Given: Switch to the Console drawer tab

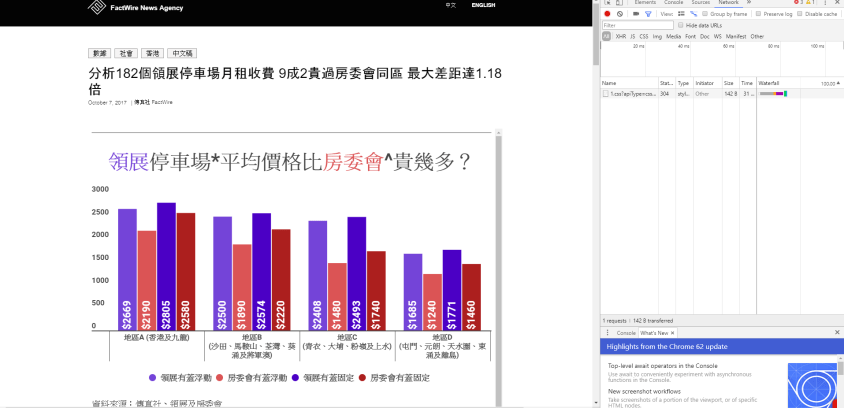Looking at the screenshot, I should [x=626, y=332].
